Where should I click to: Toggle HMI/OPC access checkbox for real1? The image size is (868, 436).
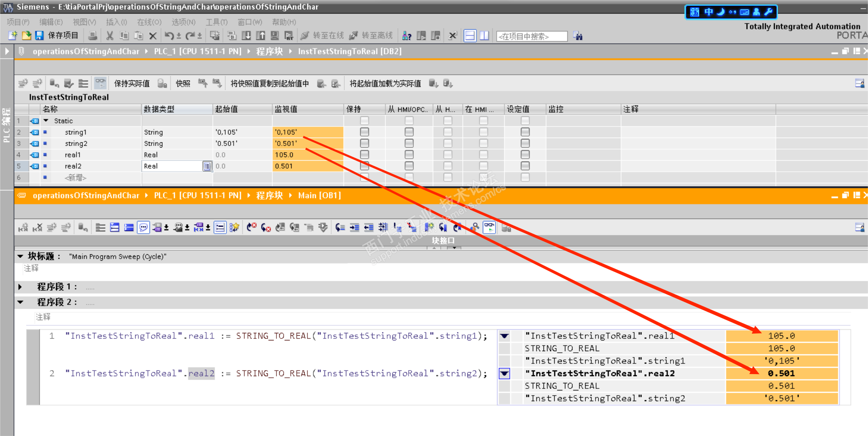pyautogui.click(x=409, y=155)
